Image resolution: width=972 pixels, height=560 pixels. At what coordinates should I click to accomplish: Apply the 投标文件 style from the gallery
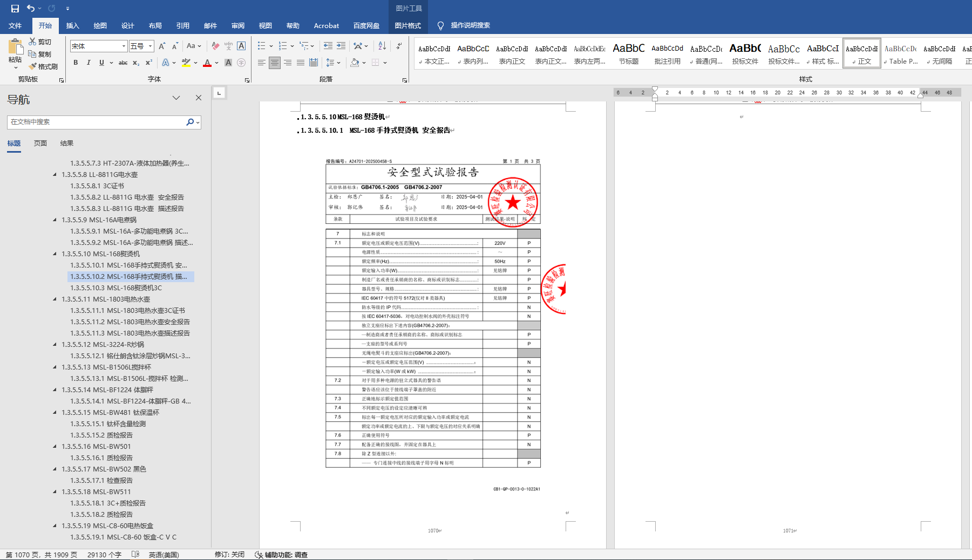coord(745,53)
